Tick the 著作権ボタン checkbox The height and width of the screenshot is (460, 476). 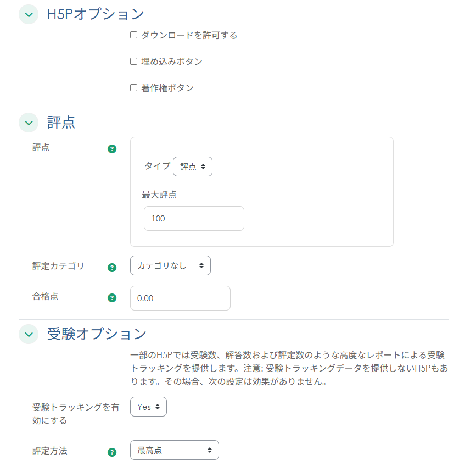pyautogui.click(x=133, y=88)
